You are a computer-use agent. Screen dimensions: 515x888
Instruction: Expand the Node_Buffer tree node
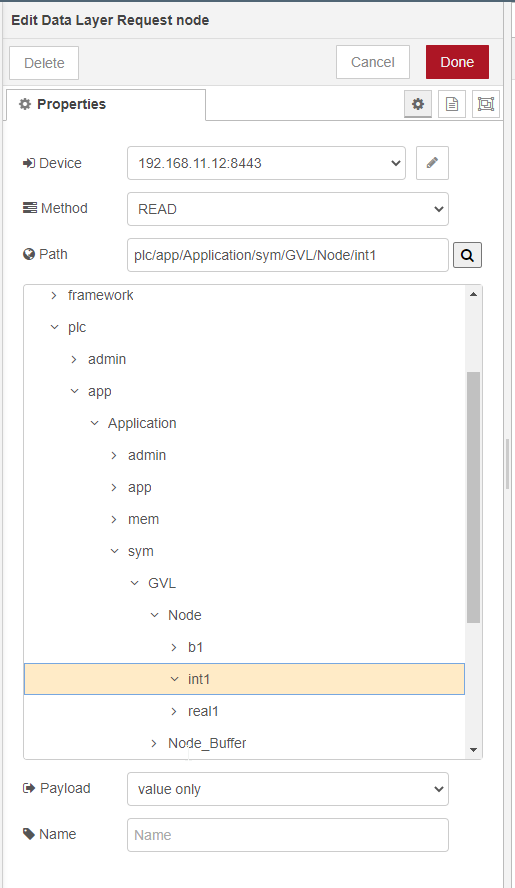(x=154, y=743)
